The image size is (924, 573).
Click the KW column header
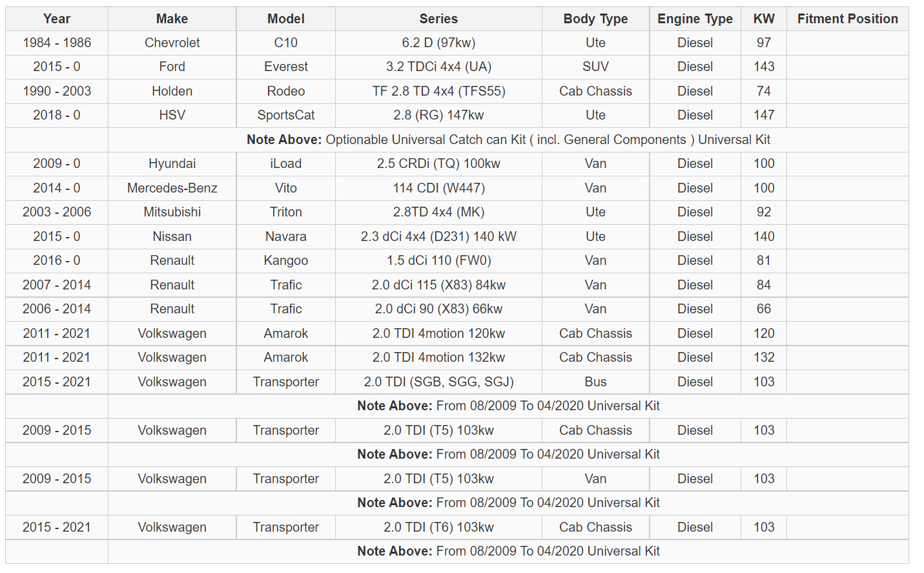pyautogui.click(x=764, y=19)
